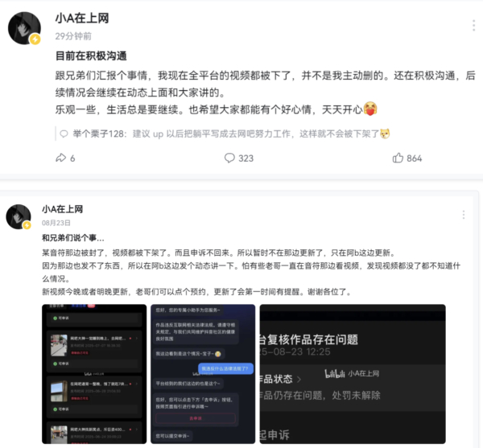Click the 08月23日 post date
Screen dimensions: 483x448
(x=56, y=223)
